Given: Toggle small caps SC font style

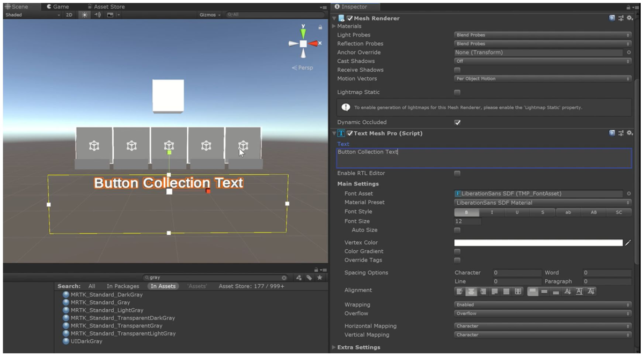Looking at the screenshot, I should 619,212.
